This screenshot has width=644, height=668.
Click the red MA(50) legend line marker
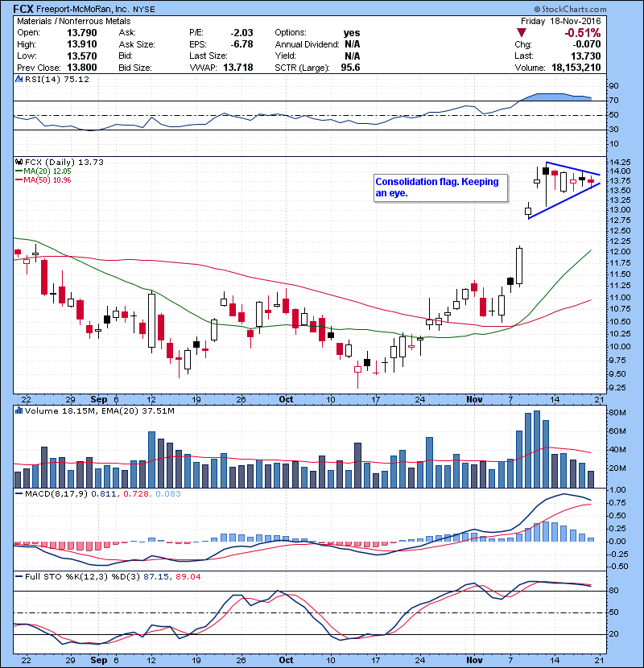19,180
